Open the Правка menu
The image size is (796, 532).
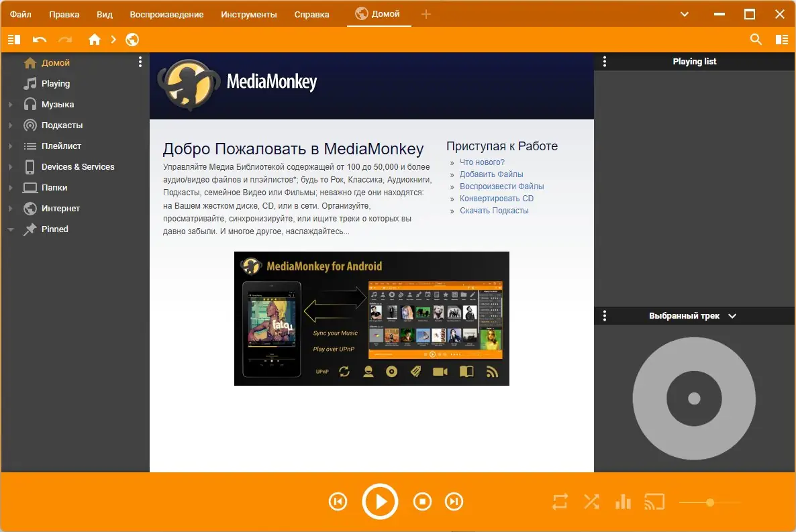(64, 14)
